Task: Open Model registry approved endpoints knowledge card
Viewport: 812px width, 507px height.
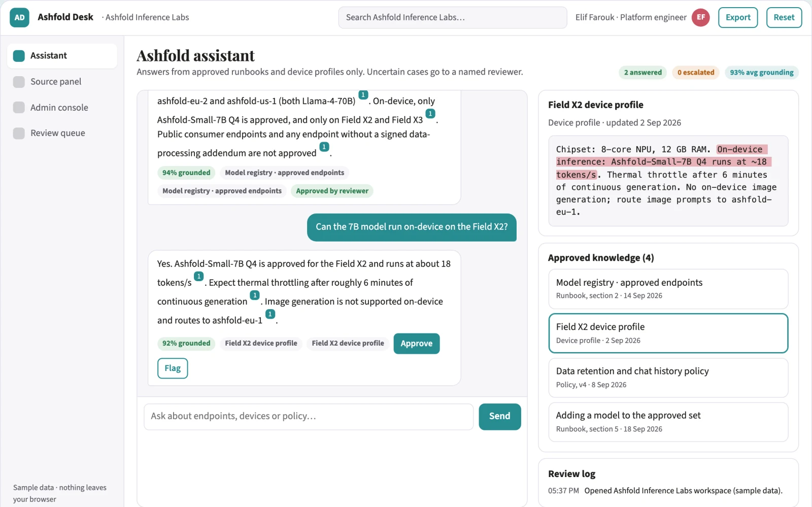Action: [668, 289]
